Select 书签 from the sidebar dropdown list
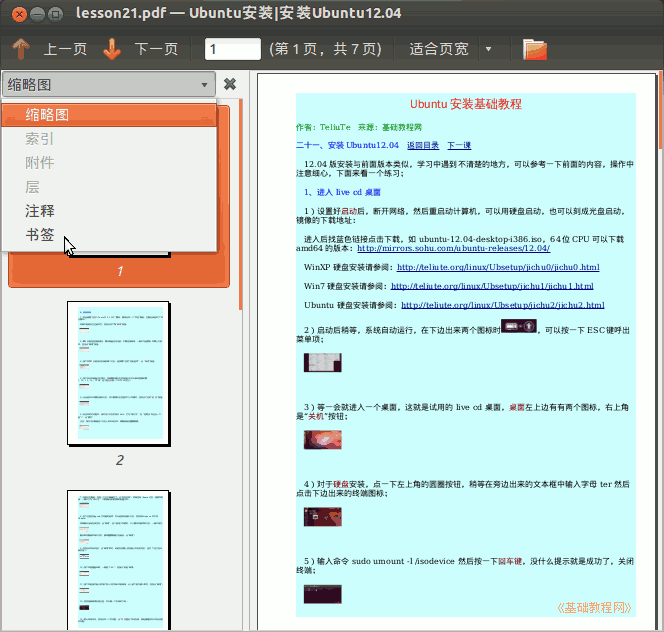Screen dimensions: 664x632 click(40, 235)
